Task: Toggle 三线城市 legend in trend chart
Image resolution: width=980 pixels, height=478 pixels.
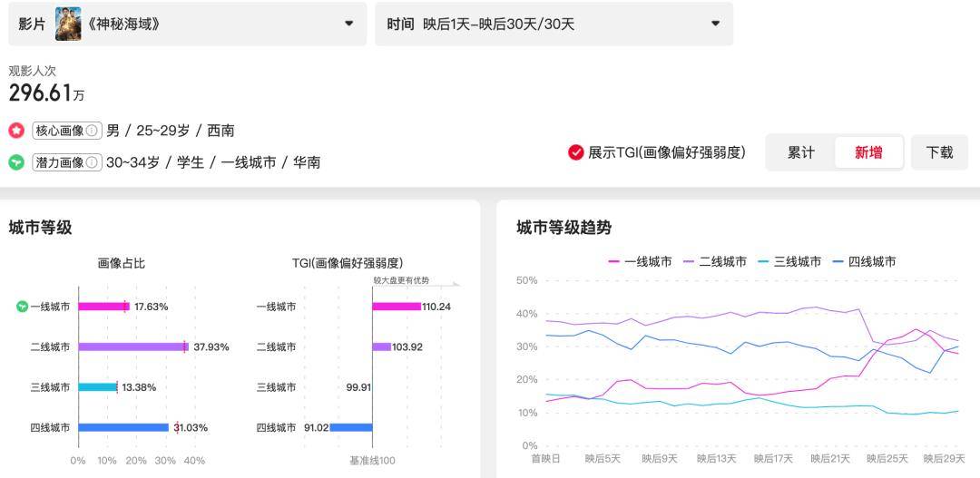Action: tap(789, 262)
